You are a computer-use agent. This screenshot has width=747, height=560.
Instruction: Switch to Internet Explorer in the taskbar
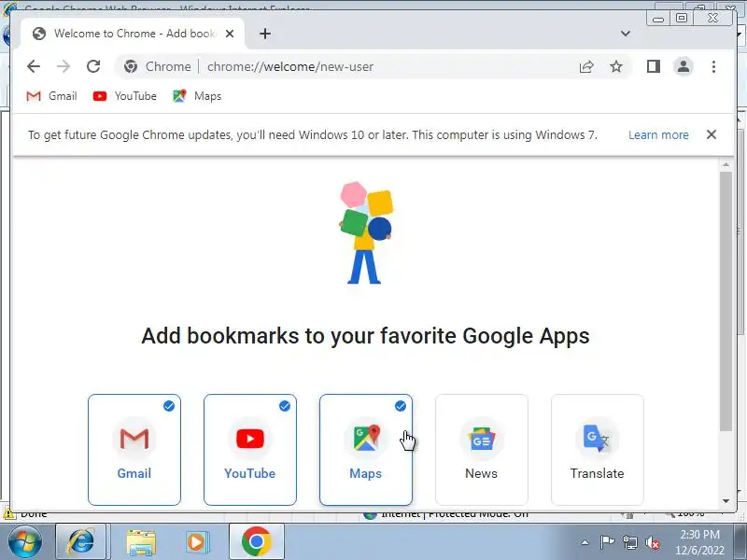coord(82,542)
